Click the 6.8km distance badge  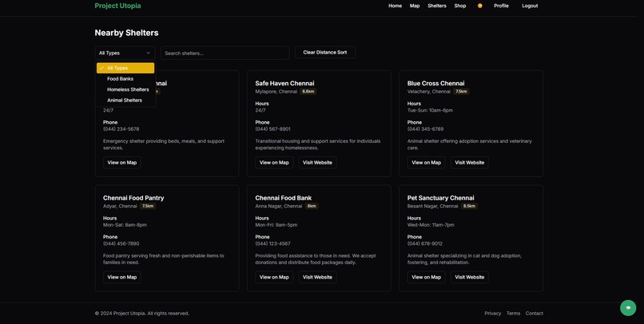point(308,92)
